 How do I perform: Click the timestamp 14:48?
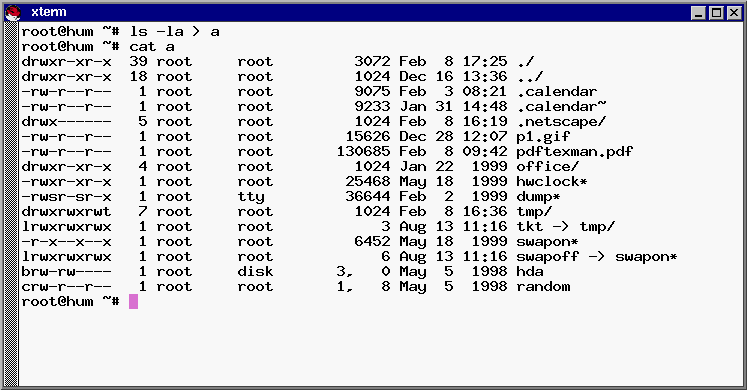[485, 107]
